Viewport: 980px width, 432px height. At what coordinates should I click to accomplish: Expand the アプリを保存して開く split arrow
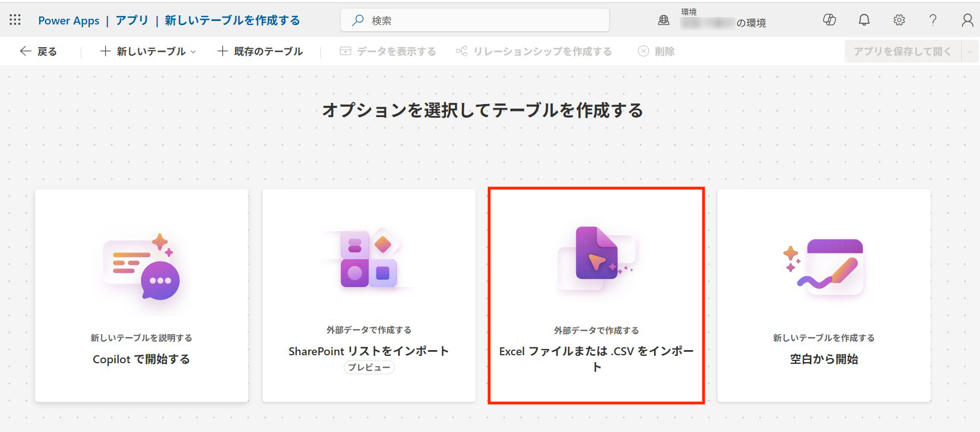(x=970, y=51)
